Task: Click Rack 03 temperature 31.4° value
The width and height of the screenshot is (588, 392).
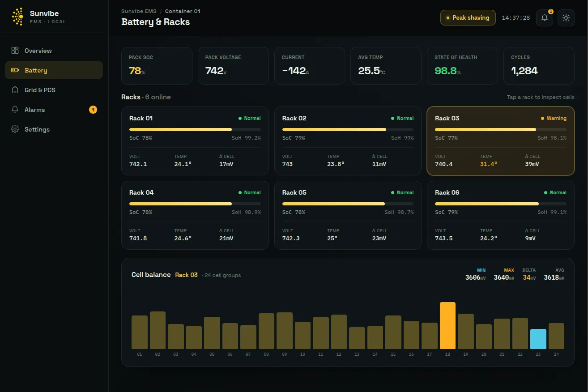Action: (x=489, y=164)
